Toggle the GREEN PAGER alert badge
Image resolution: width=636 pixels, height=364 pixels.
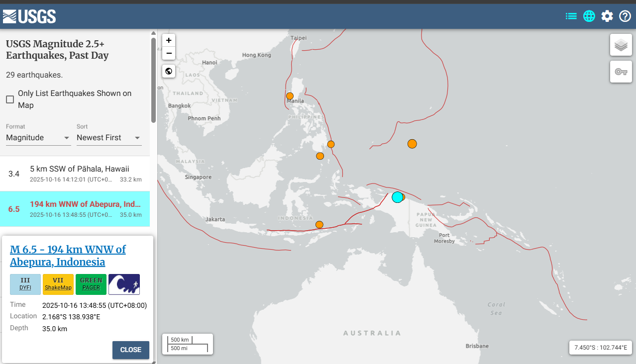point(91,284)
